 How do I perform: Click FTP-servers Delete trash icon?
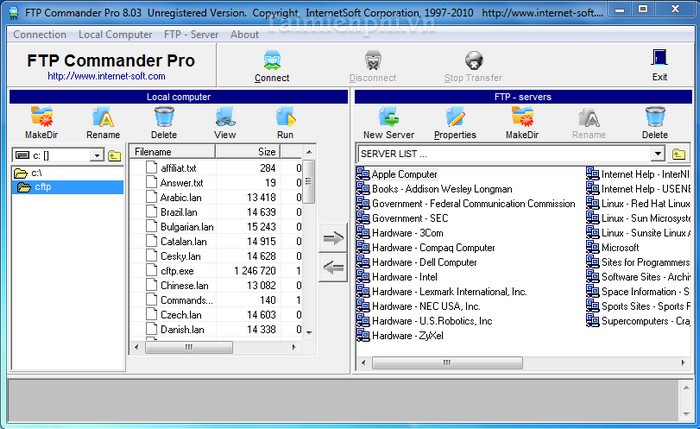(x=655, y=117)
